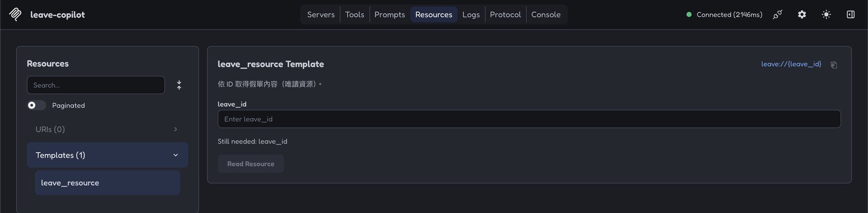Click the disconnect plug icon
The height and width of the screenshot is (213, 868).
[x=777, y=15]
